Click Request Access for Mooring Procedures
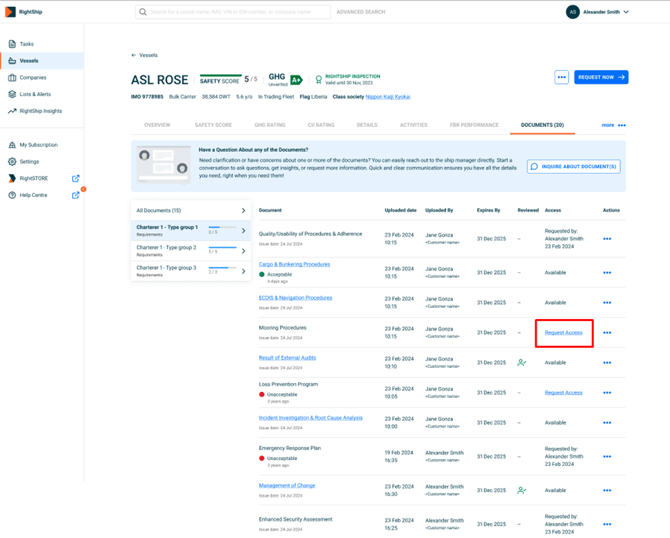 click(x=563, y=333)
